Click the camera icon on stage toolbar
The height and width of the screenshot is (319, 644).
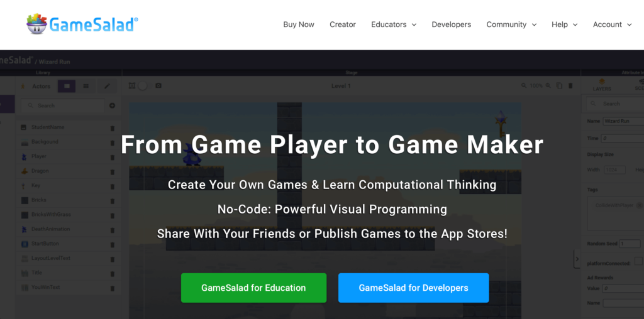pos(158,85)
